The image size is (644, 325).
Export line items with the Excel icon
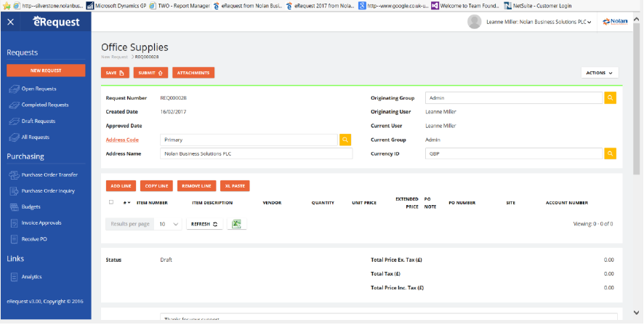click(236, 224)
